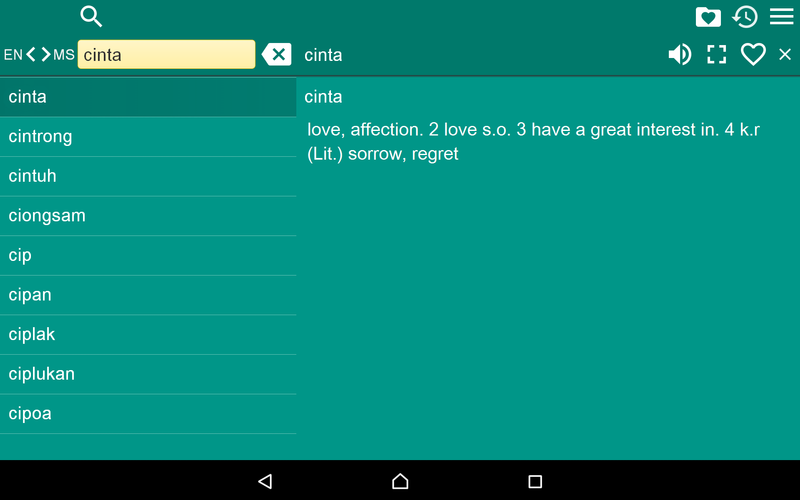The image size is (800, 500).
Task: Select cipan in the word list
Action: click(x=148, y=295)
